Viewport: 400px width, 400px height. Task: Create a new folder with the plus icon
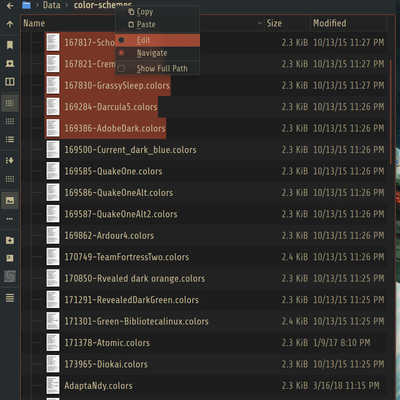pyautogui.click(x=10, y=240)
